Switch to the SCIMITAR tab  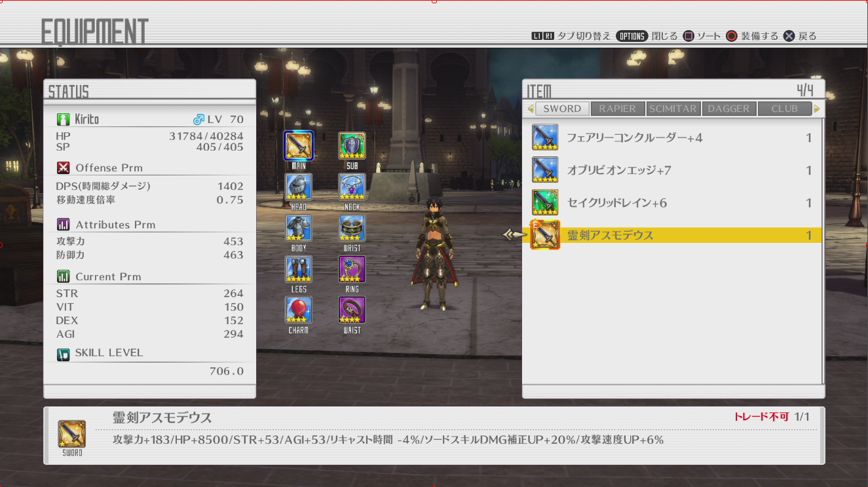(x=673, y=109)
